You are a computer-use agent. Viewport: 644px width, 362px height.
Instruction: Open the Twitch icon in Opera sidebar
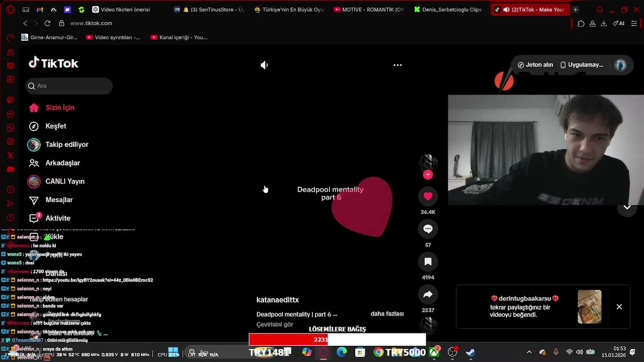click(x=10, y=100)
